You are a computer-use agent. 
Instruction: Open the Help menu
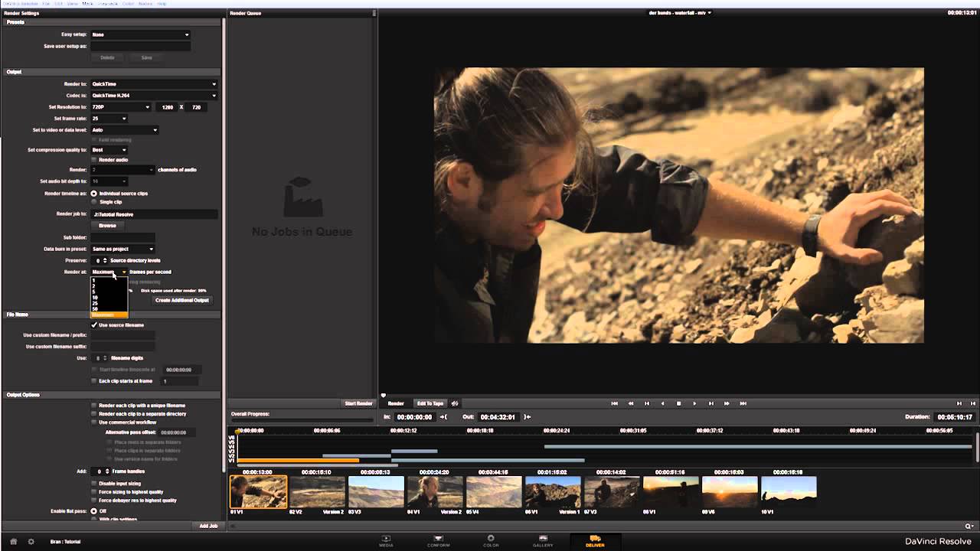coord(162,4)
